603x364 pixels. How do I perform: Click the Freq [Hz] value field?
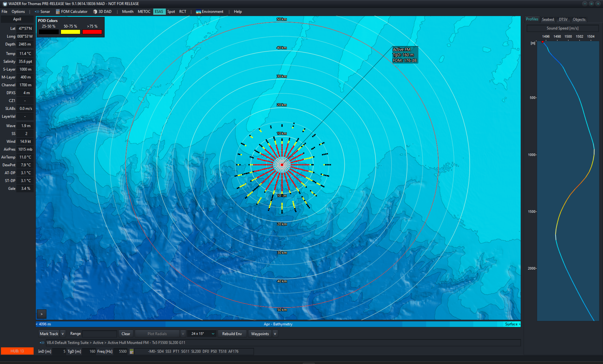(x=121, y=352)
